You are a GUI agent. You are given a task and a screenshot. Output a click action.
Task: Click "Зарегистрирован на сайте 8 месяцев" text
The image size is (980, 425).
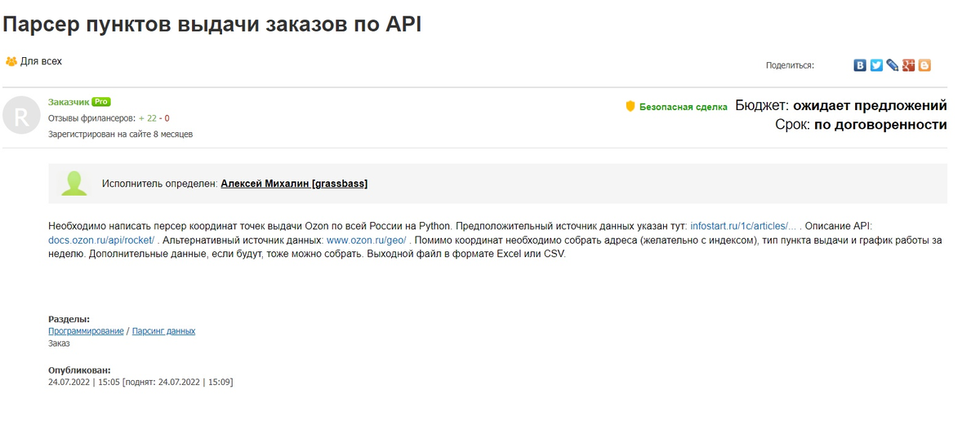point(120,134)
